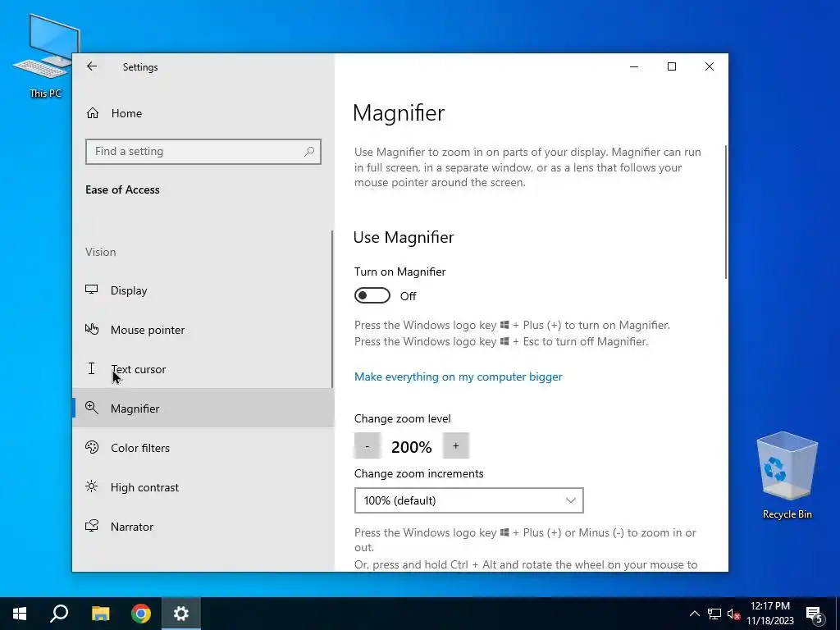840x630 pixels.
Task: Open taskbar Search
Action: (x=59, y=614)
